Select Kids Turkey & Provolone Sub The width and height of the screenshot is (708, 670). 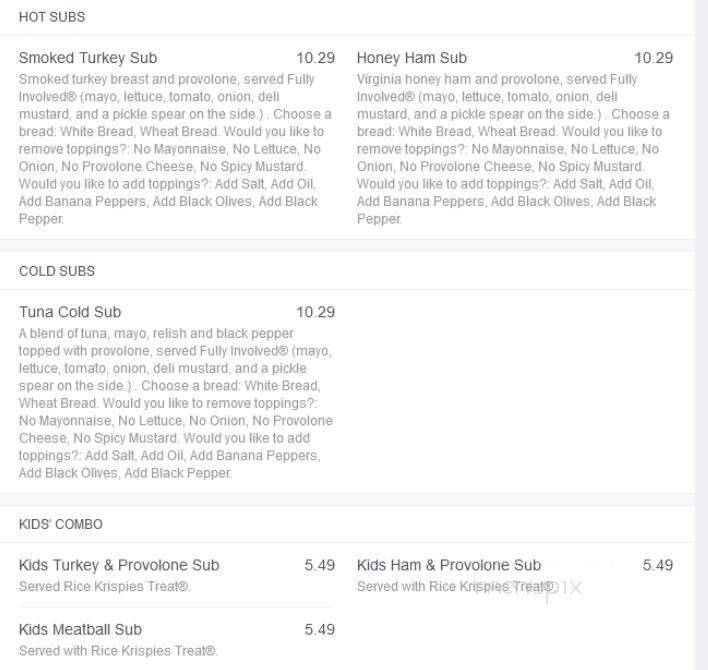coord(119,565)
